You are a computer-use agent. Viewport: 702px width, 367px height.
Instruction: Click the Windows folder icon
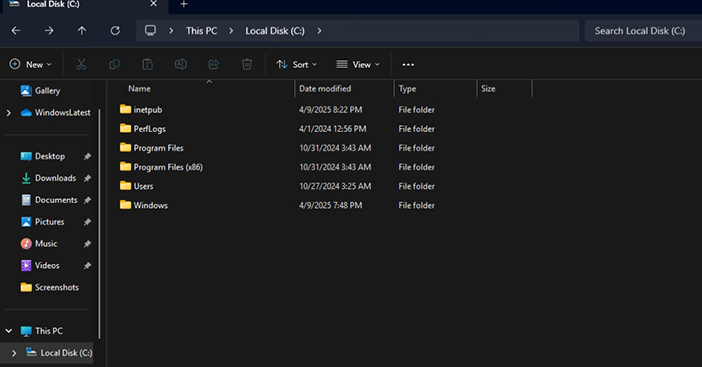[125, 205]
